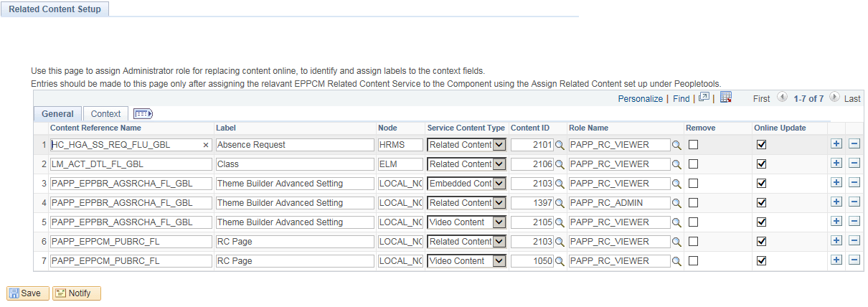Image resolution: width=868 pixels, height=307 pixels.
Task: Expand Embedded Content type dropdown
Action: tap(499, 184)
